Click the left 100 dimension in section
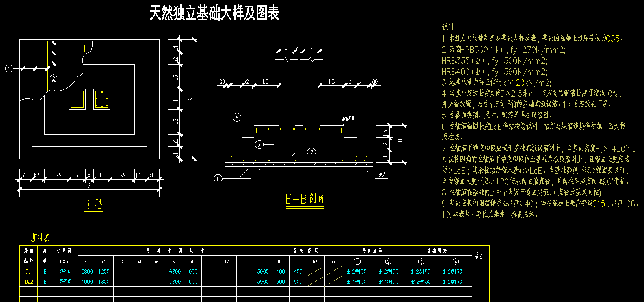Viewport: 644px width, 302px height. (221, 82)
